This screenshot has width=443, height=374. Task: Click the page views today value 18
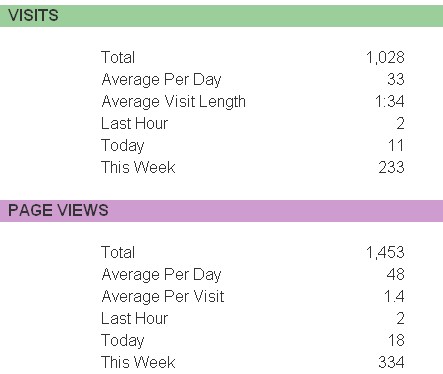point(396,340)
